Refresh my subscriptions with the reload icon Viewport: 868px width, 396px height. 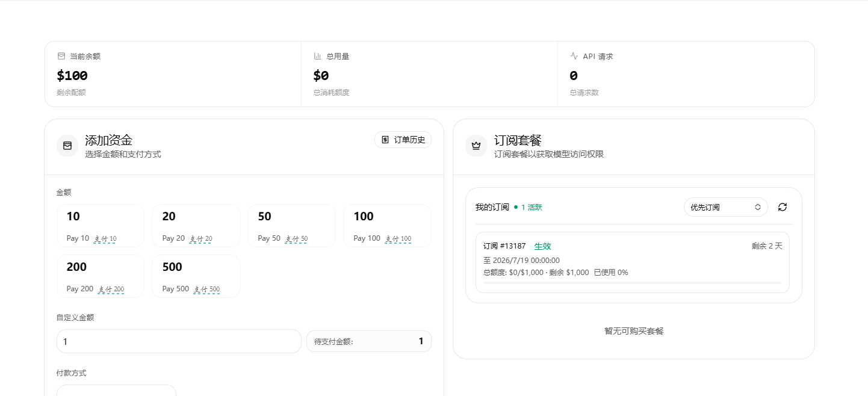[783, 207]
